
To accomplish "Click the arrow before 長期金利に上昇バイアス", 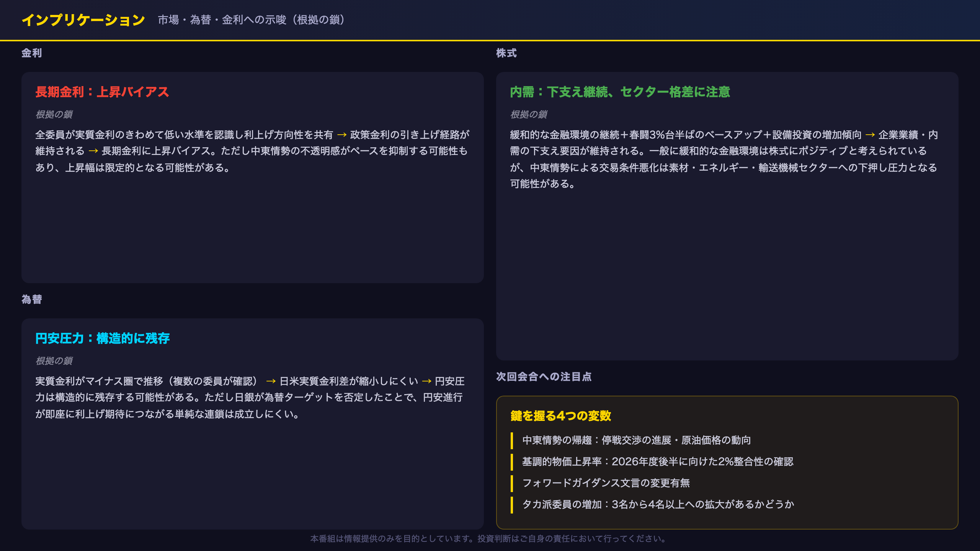I will tap(93, 151).
